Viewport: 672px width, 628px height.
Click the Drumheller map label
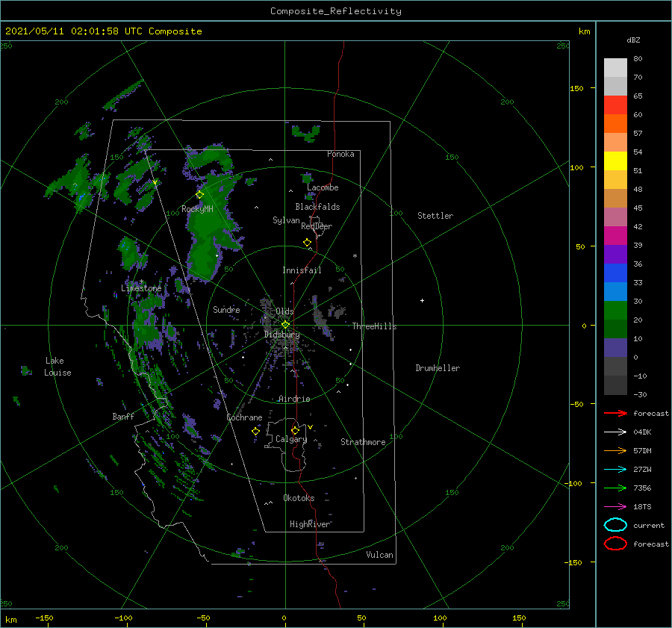(438, 368)
